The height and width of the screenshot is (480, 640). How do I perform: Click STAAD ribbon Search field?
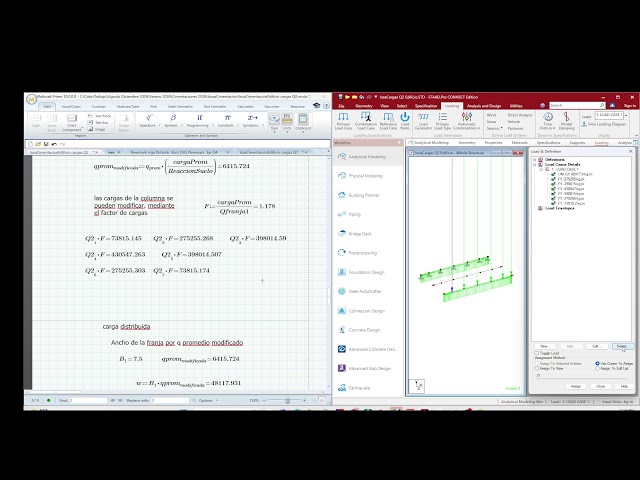coord(577,105)
